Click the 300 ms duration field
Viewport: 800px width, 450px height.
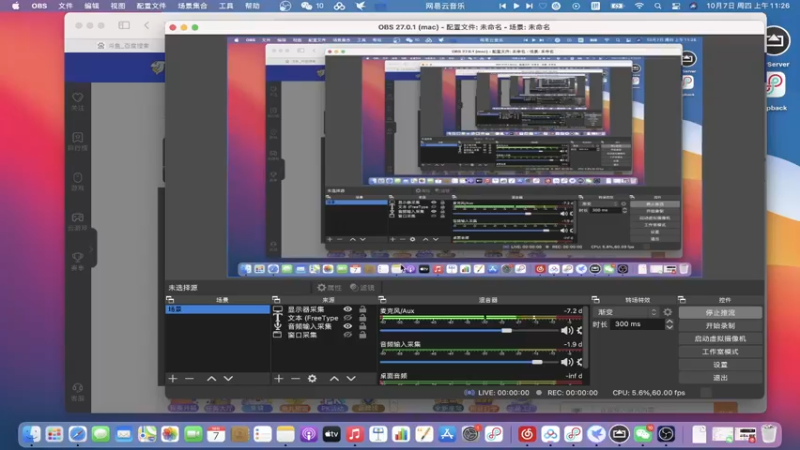637,324
